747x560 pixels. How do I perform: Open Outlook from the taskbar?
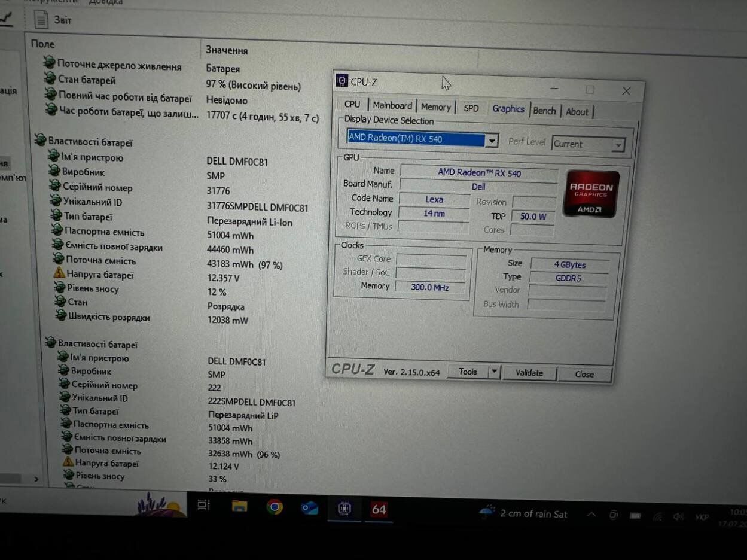point(309,508)
